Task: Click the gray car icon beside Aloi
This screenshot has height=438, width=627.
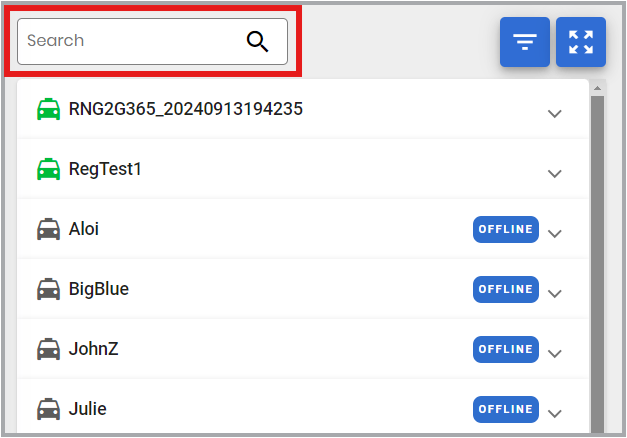Action: (x=48, y=229)
